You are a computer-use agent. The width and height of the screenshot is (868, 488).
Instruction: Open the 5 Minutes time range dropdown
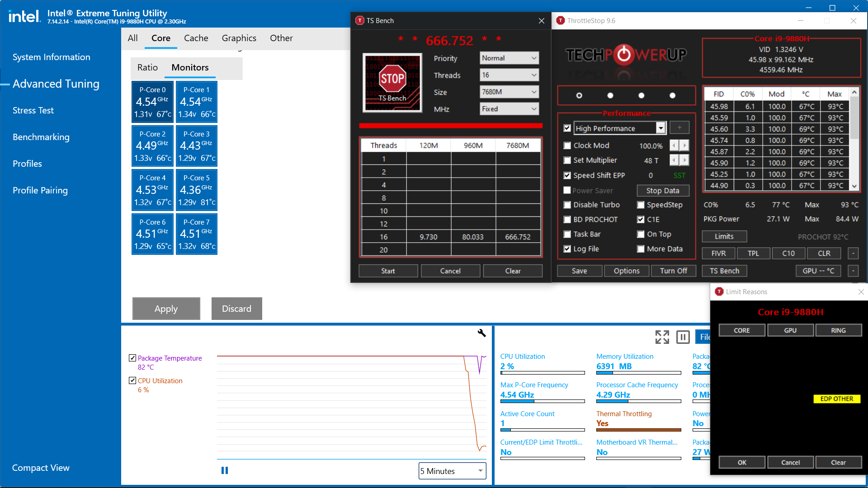452,471
